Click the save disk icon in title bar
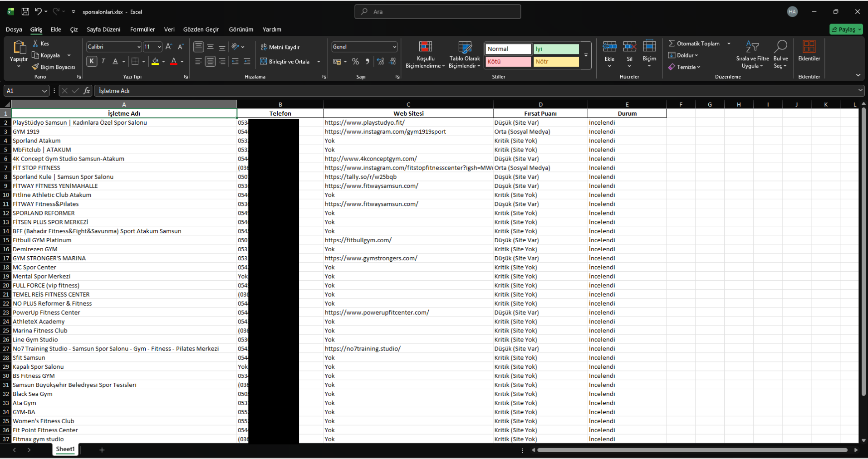868x459 pixels. click(25, 12)
